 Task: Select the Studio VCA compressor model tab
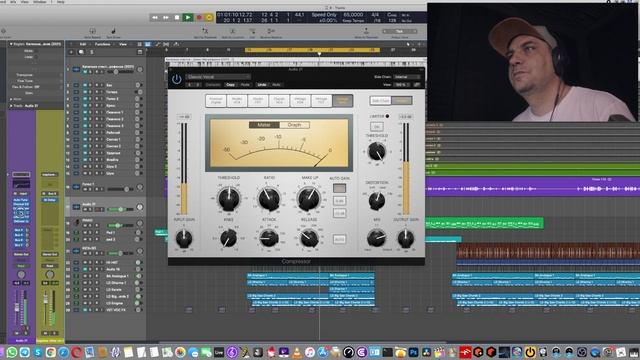coord(237,100)
